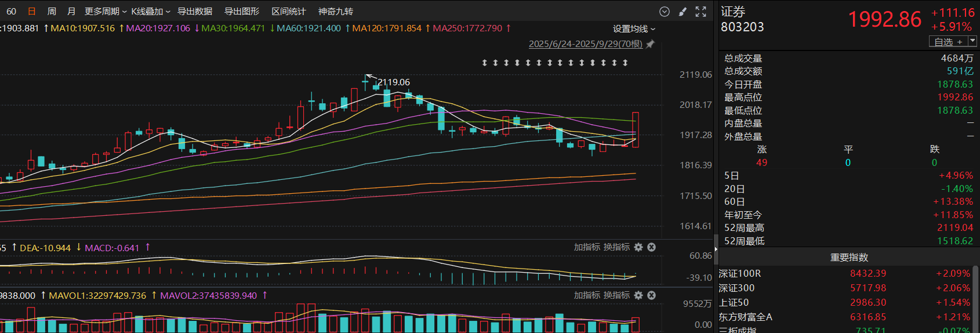Toggle the 神奇九转 indicator
Image resolution: width=980 pixels, height=333 pixels.
coord(336,12)
